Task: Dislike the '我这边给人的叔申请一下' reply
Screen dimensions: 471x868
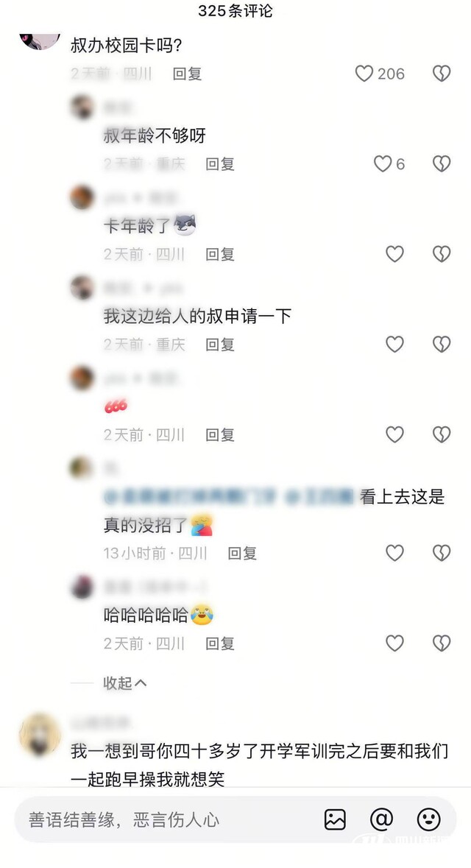Action: click(442, 345)
